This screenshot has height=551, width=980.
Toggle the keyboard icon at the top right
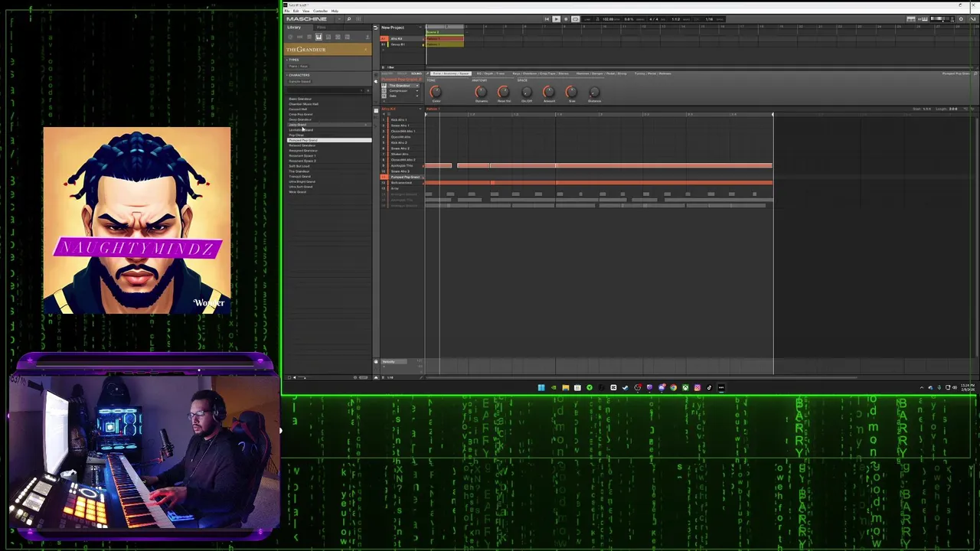coord(923,19)
